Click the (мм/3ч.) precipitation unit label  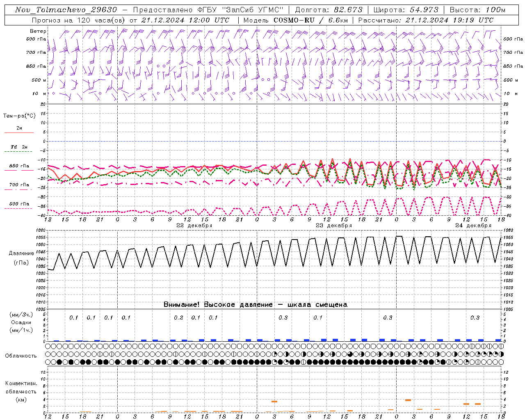pyautogui.click(x=21, y=315)
